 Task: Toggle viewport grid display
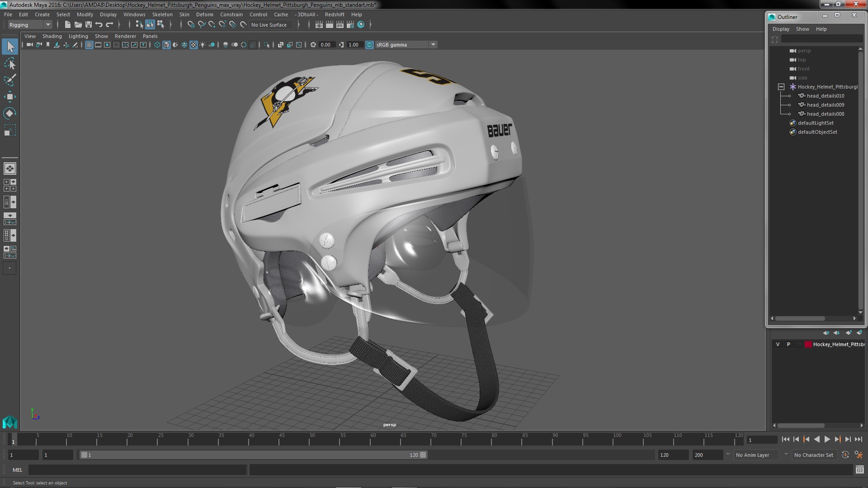(x=89, y=45)
